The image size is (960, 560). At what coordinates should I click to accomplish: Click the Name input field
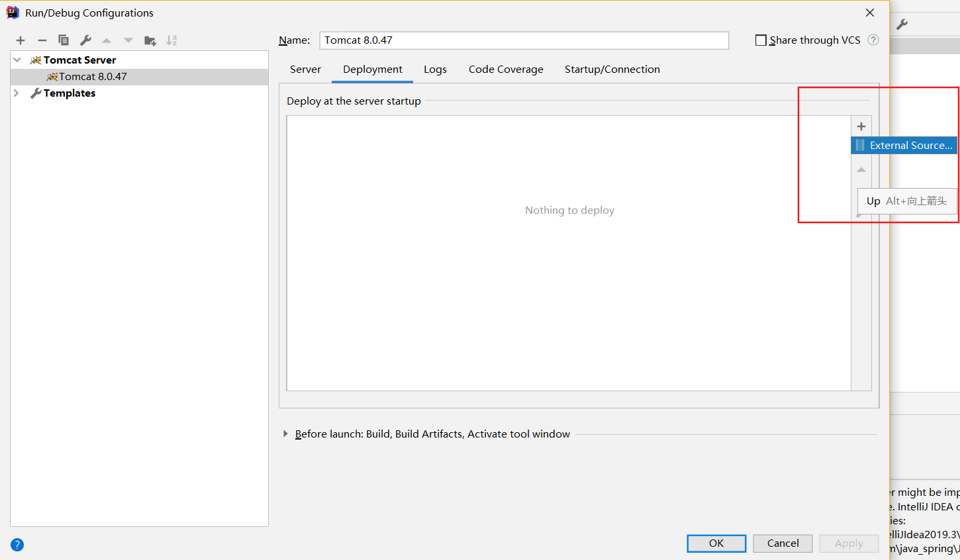click(524, 40)
